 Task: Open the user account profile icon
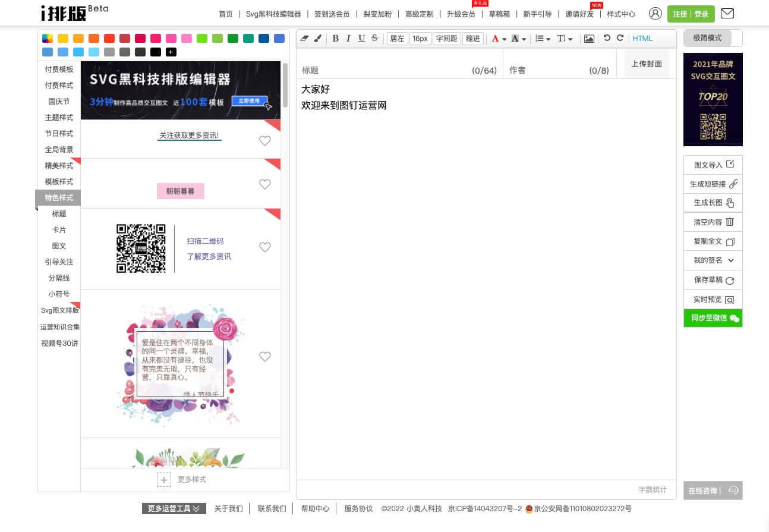click(x=655, y=14)
